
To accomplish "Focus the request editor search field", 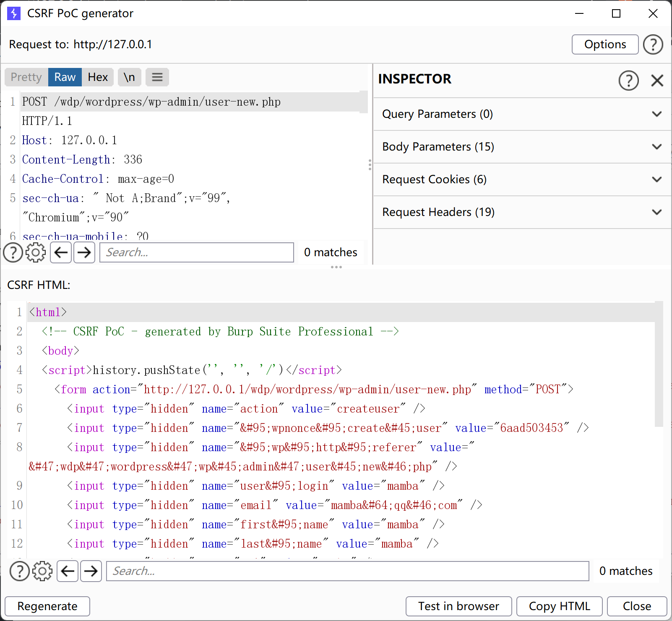I will 197,252.
